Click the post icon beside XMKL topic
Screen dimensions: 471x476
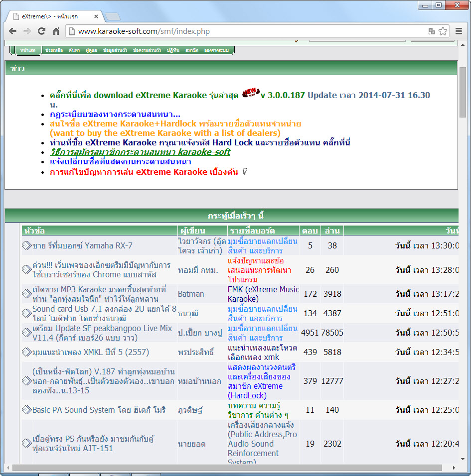pos(27,352)
